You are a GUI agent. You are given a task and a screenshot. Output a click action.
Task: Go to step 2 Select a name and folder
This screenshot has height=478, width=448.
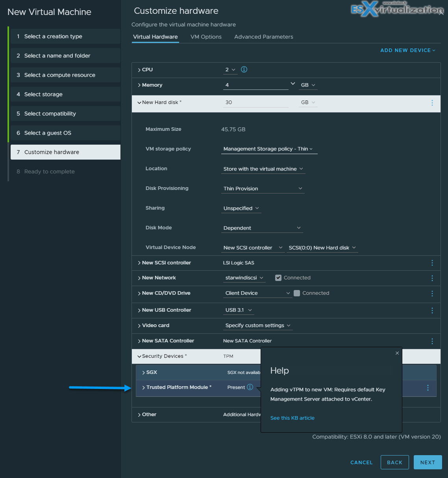[x=65, y=56]
